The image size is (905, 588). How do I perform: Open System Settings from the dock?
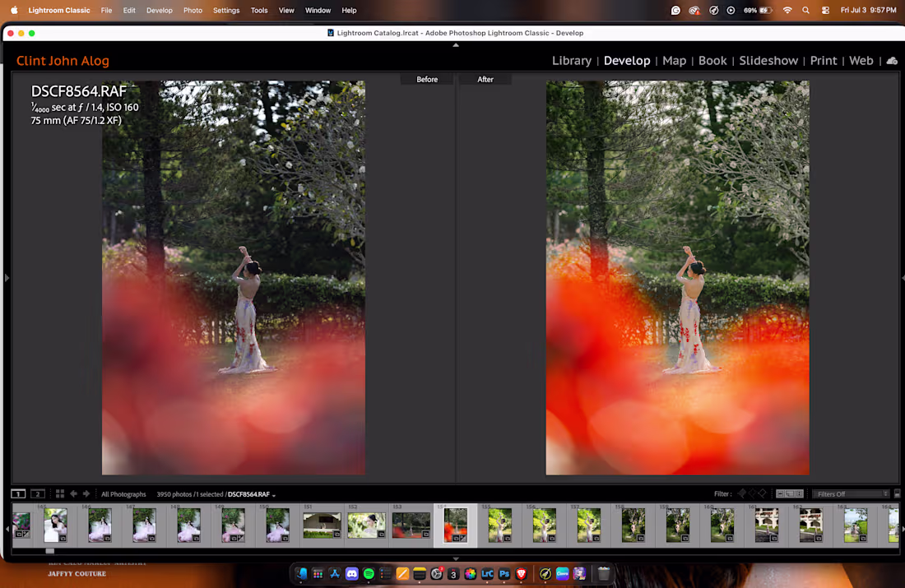pos(436,573)
